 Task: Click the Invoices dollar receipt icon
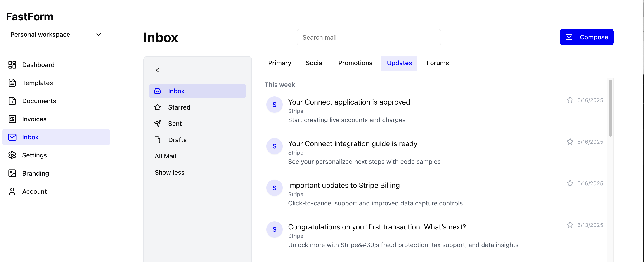12,119
